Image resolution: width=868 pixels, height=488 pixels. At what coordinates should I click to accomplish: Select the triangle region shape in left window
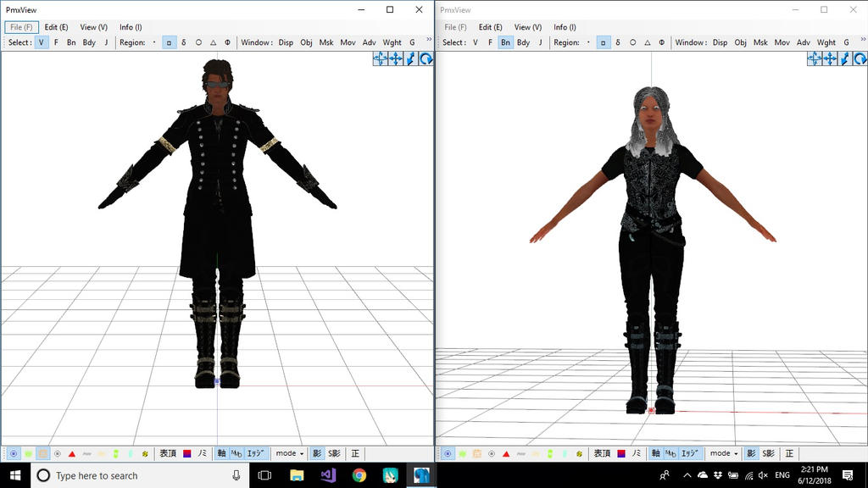click(214, 42)
